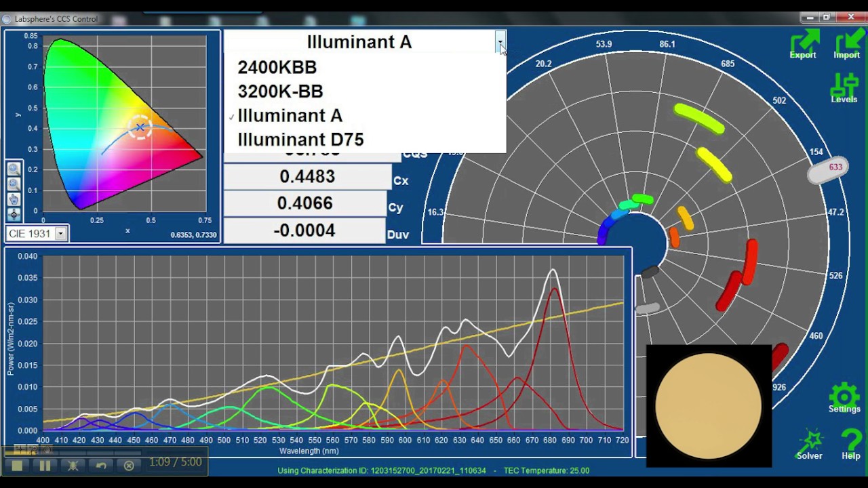Click the Export icon

pos(803,44)
